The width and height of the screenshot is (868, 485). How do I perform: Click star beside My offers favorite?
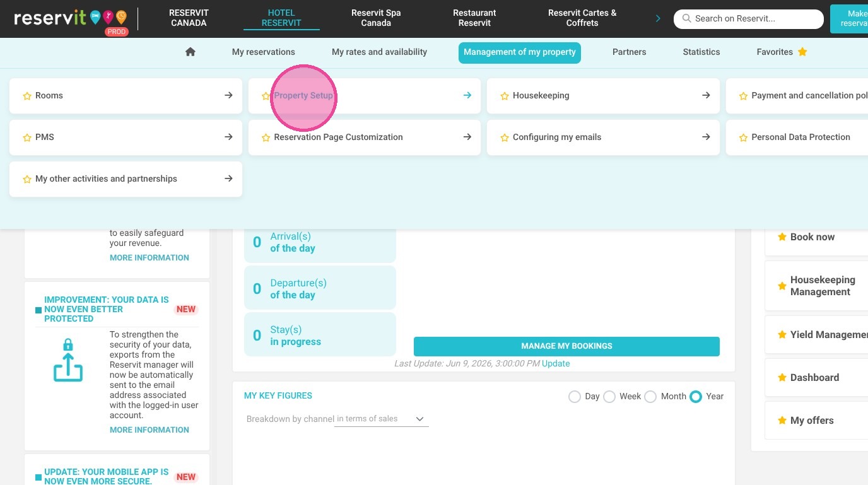pos(782,421)
